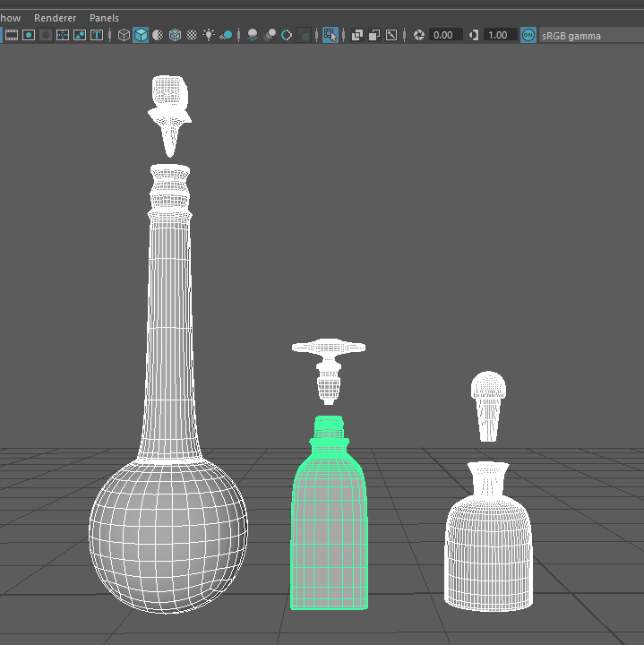Click the Resolution Gate icon
This screenshot has width=644, height=645.
pyautogui.click(x=29, y=35)
